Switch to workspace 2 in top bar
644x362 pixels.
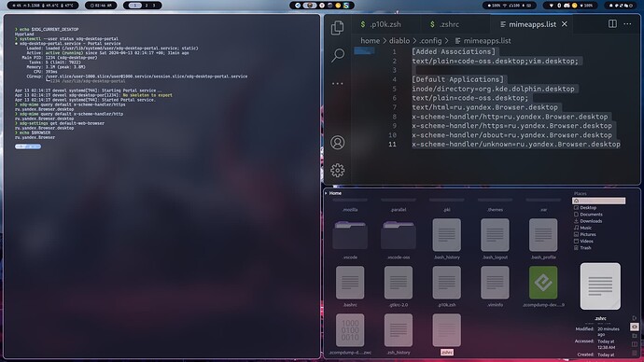click(x=147, y=6)
